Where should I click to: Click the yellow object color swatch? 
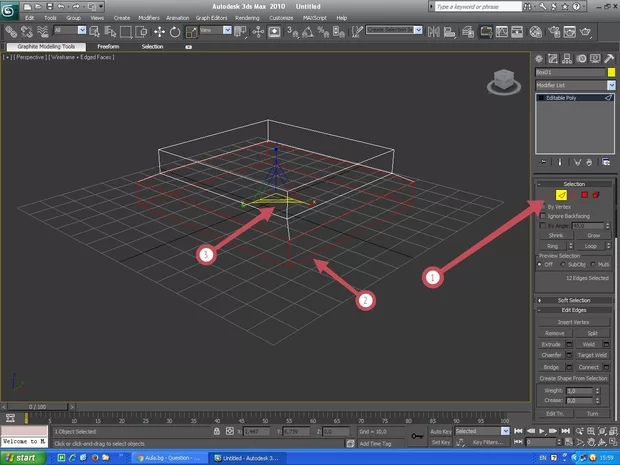pyautogui.click(x=610, y=72)
